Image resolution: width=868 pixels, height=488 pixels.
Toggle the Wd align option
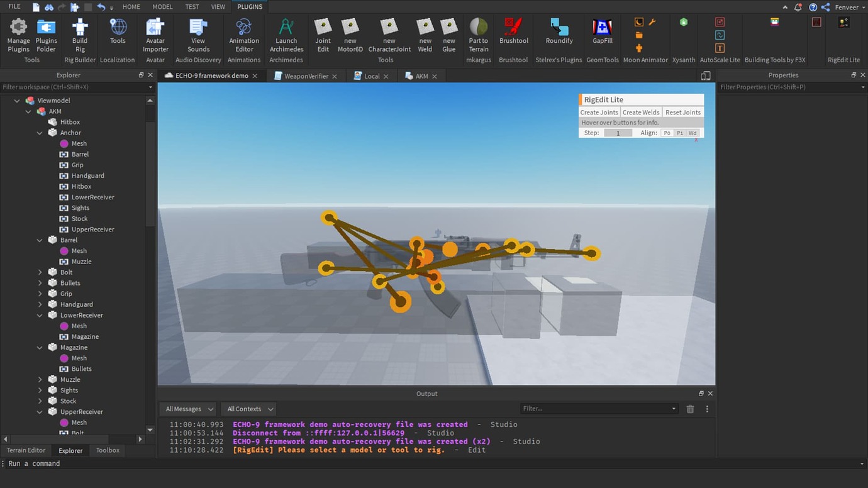693,133
